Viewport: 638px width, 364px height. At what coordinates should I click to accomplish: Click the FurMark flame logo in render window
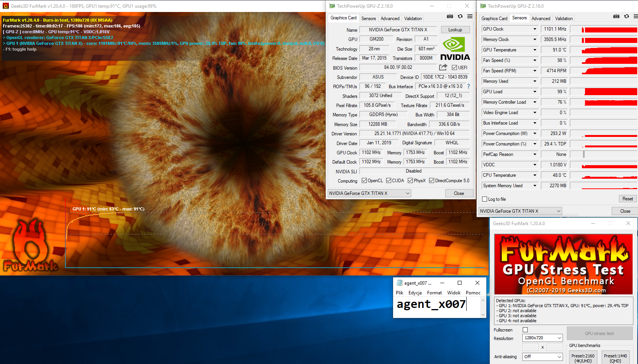[30, 244]
